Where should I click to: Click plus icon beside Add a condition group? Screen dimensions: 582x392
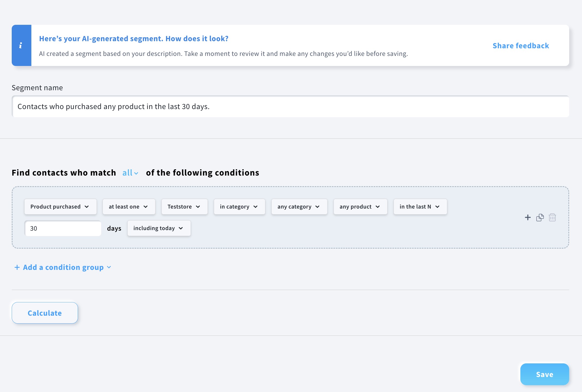[17, 267]
